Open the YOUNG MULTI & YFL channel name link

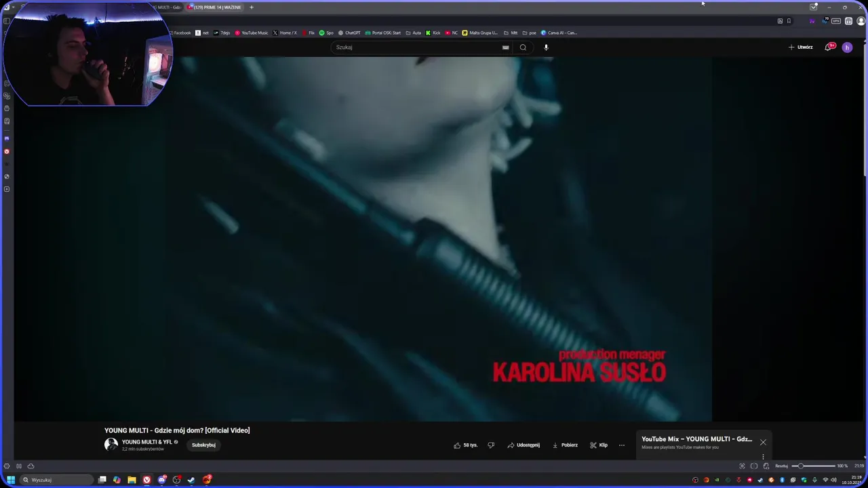[x=146, y=442]
